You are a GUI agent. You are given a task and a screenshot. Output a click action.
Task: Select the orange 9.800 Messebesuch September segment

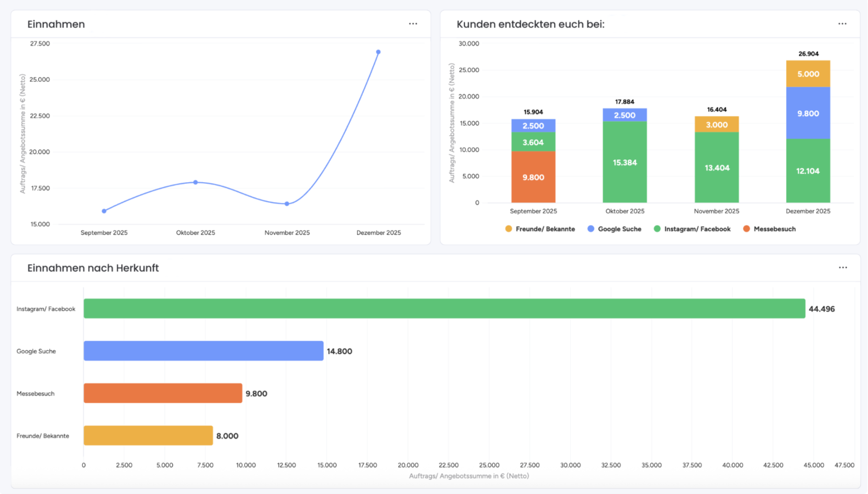[x=533, y=177]
